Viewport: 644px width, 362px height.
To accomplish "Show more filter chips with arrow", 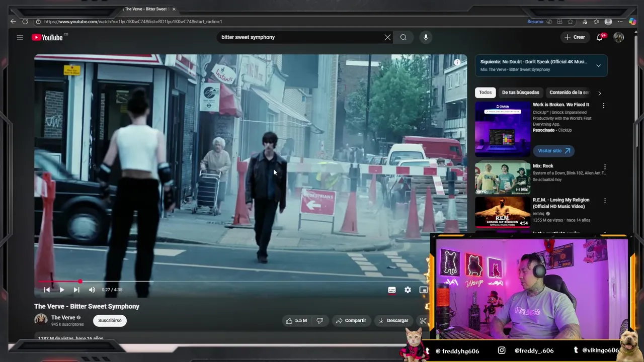I will (599, 93).
